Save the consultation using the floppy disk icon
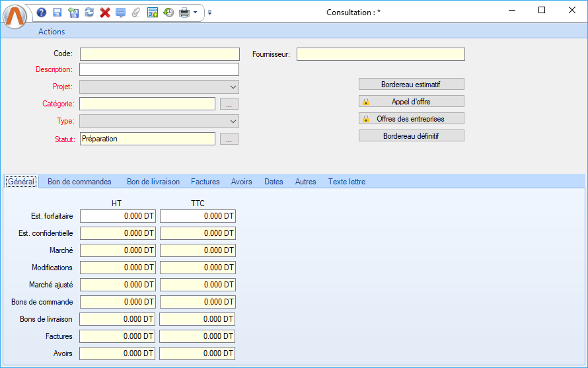 (x=57, y=13)
